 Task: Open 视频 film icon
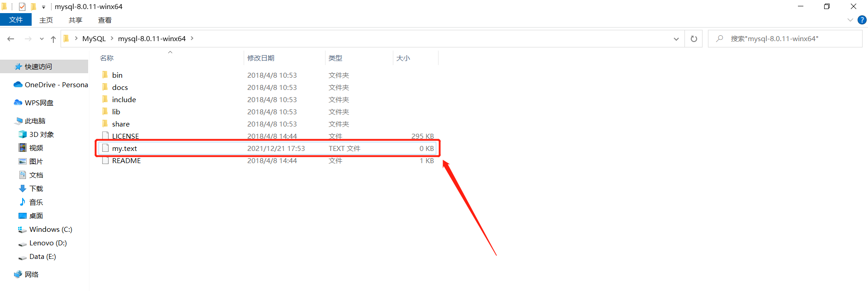23,148
